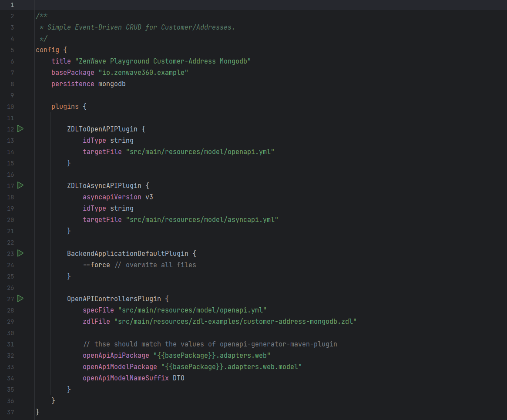Click 'idType' on line 13
The image size is (507, 420).
[x=94, y=140]
